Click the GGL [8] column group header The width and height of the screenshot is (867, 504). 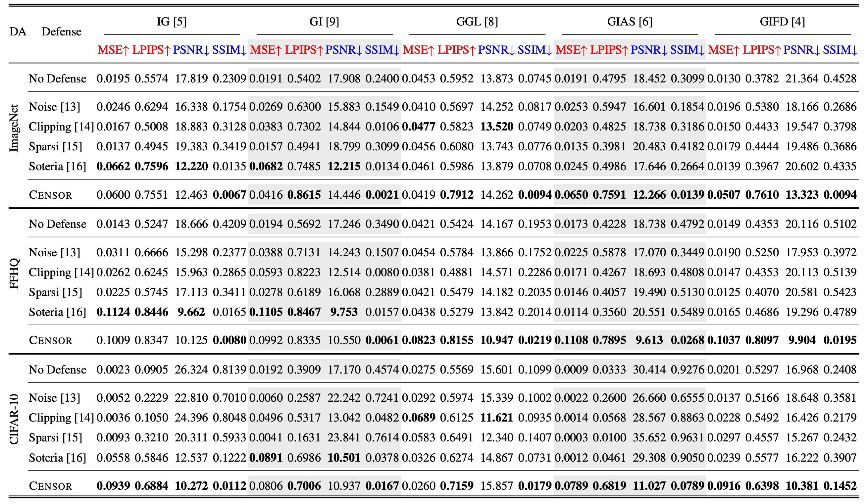point(477,22)
